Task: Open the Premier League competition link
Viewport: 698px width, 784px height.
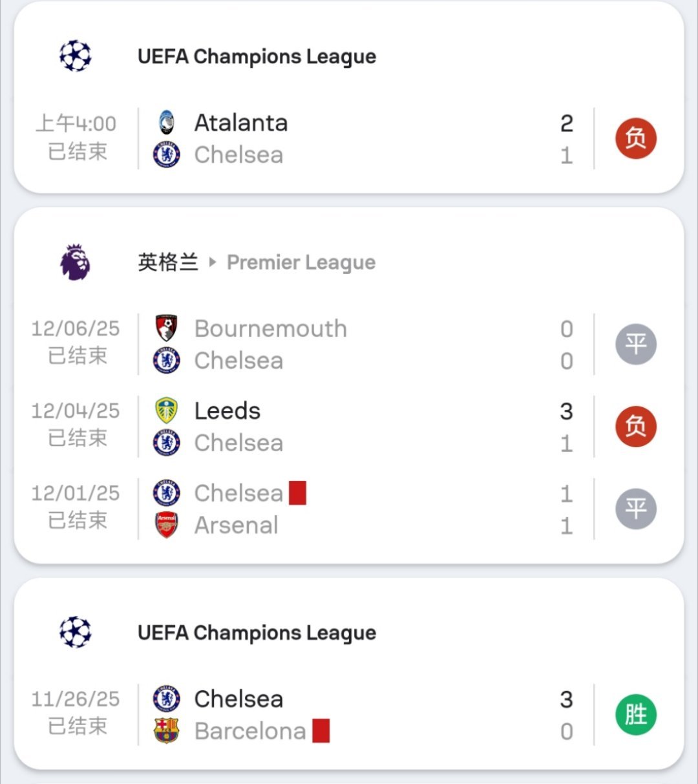Action: coord(301,262)
